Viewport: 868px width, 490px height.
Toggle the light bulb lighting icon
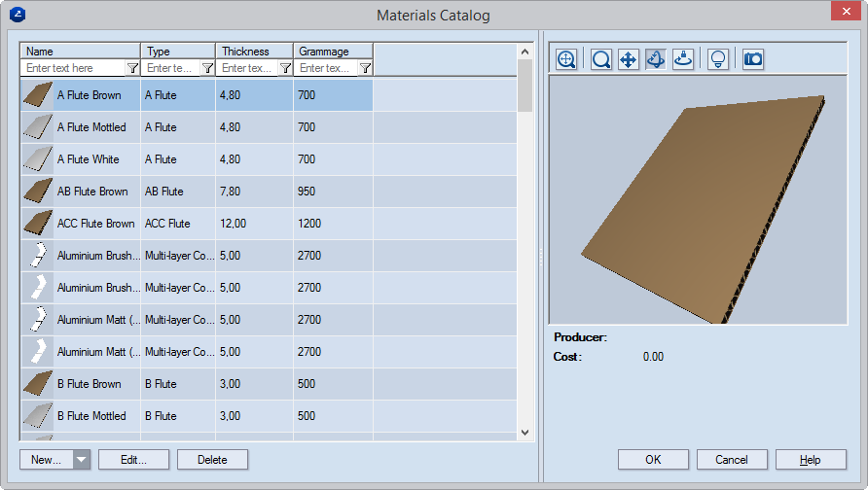(718, 59)
